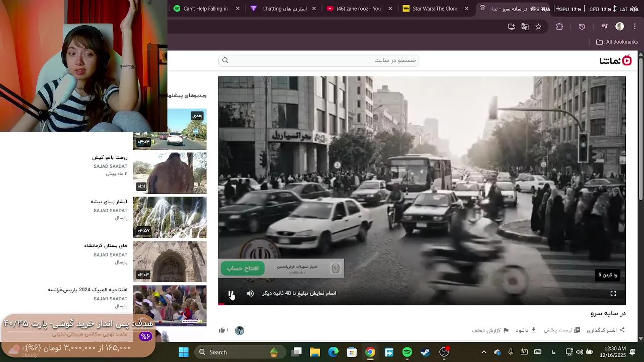The width and height of the screenshot is (644, 362).
Task: Open the 'روستا باغو کیش' video thumbnail
Action: point(170,173)
